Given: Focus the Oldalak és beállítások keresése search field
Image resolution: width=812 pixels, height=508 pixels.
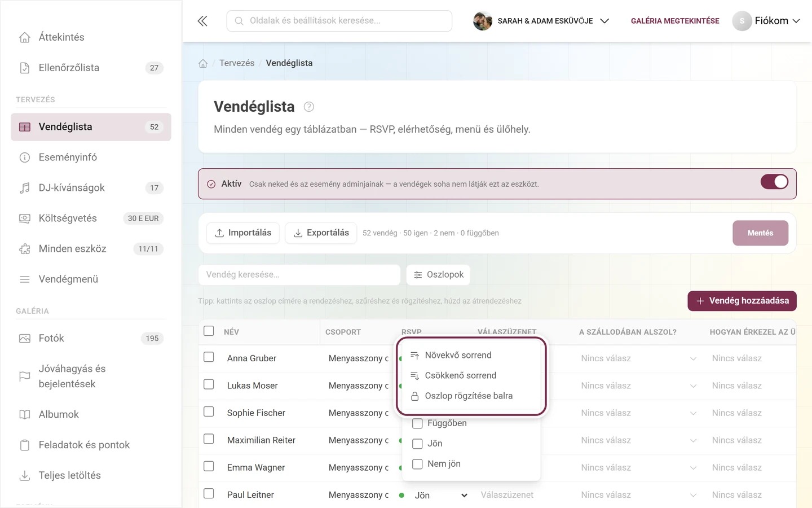Looking at the screenshot, I should (x=339, y=21).
